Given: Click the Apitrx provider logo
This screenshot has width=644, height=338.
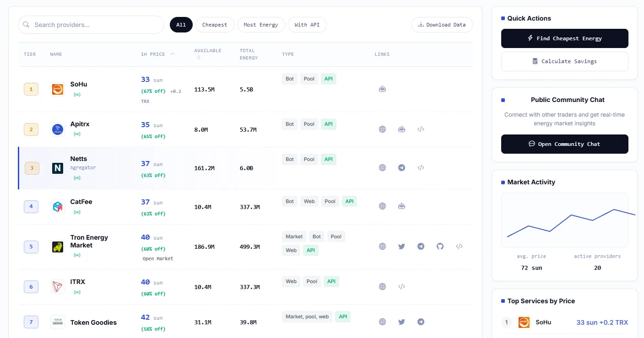Looking at the screenshot, I should click(x=58, y=129).
